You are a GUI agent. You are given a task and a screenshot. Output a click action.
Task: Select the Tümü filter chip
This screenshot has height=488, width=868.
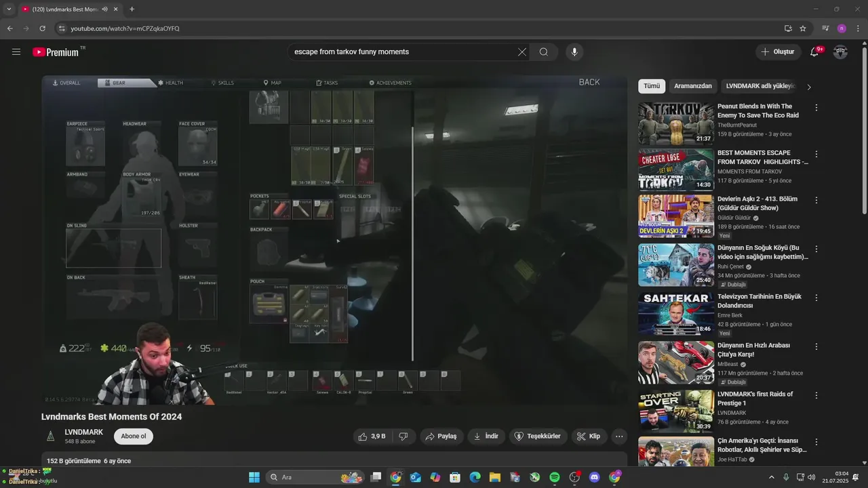point(652,86)
